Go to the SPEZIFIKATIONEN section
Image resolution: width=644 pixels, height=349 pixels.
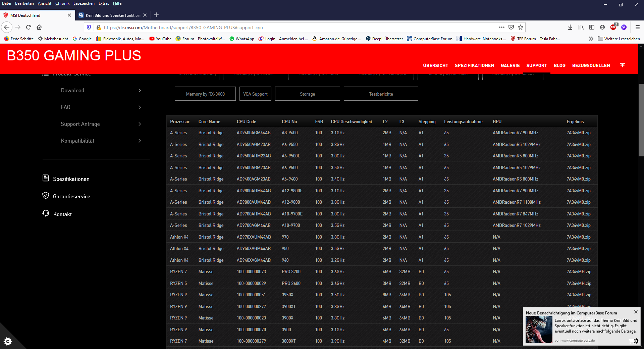(x=474, y=65)
